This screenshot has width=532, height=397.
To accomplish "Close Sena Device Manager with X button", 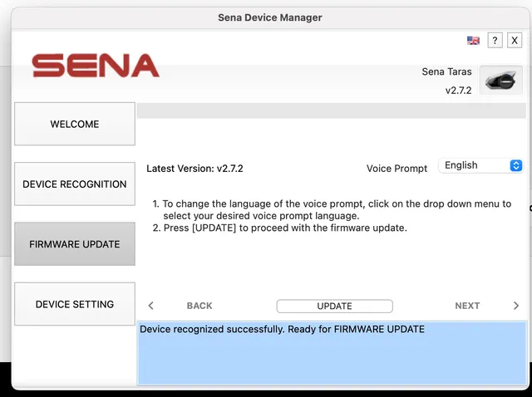I will pos(515,41).
